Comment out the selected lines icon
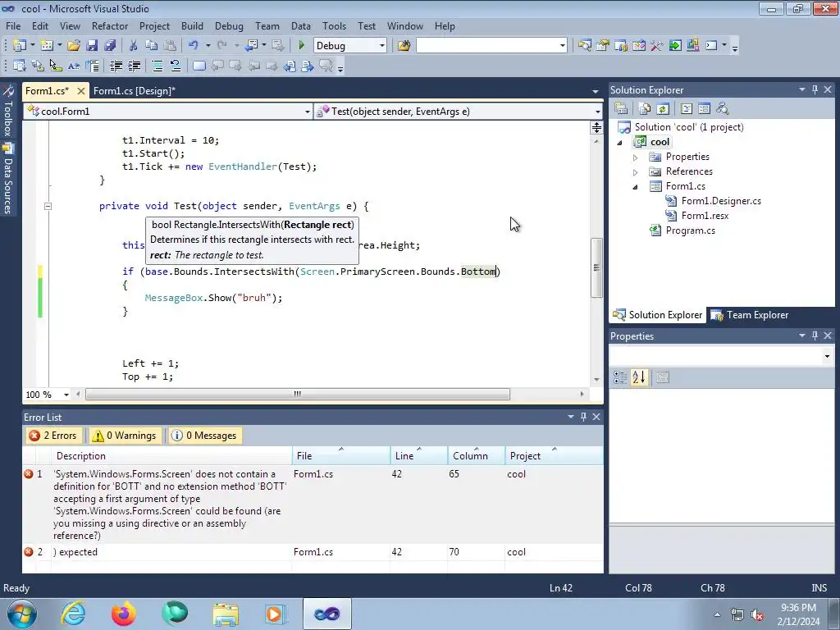The width and height of the screenshot is (840, 630). (157, 66)
